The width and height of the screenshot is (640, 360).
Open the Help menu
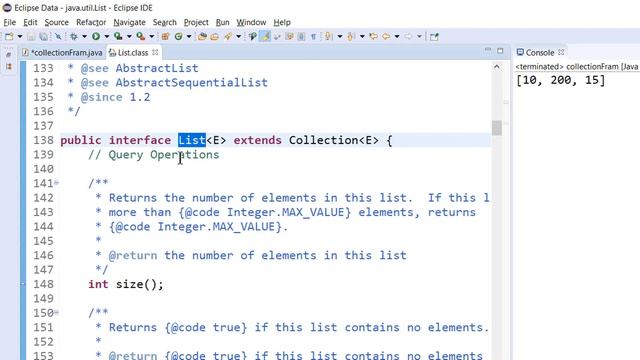click(x=282, y=22)
